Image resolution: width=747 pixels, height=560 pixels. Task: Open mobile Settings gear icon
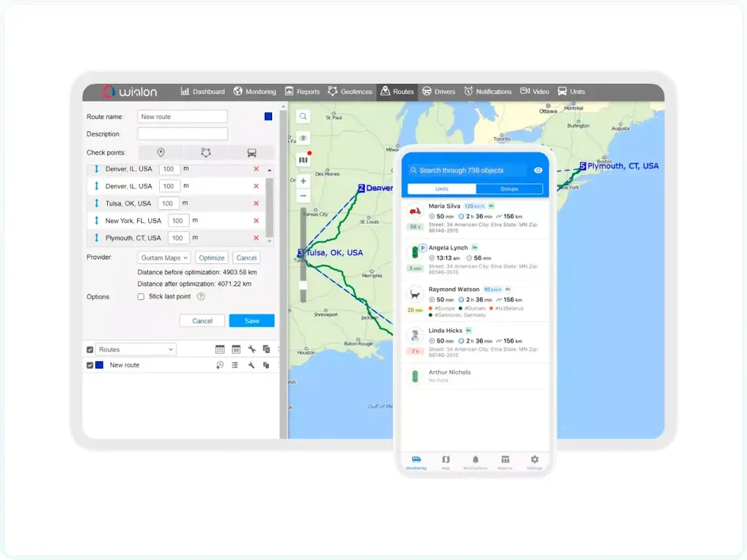click(x=535, y=462)
